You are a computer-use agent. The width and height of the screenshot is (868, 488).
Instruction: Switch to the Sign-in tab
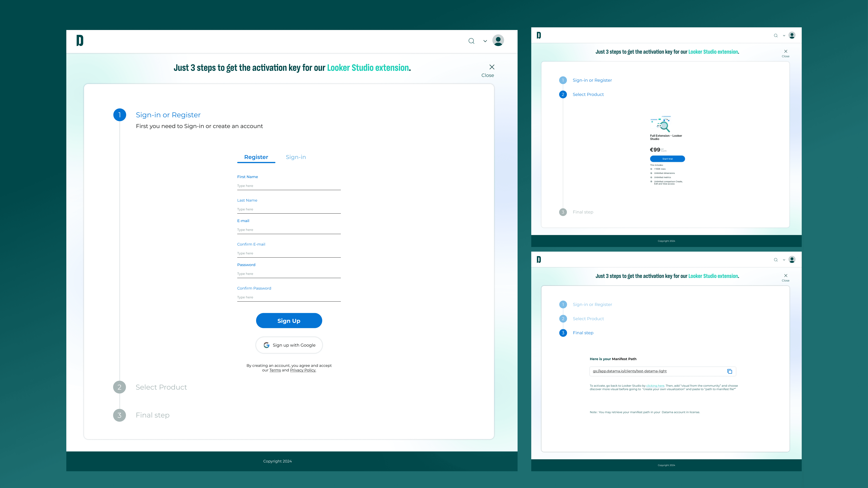click(x=296, y=157)
